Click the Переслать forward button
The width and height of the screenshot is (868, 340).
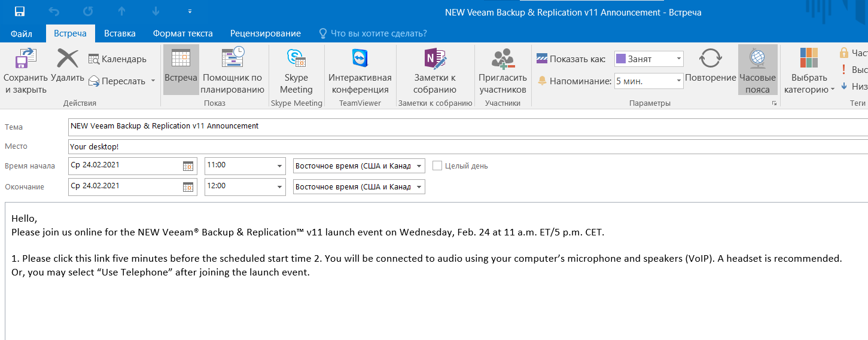tap(117, 81)
